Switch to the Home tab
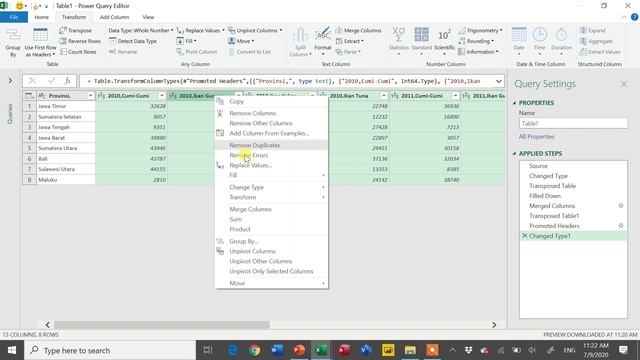 click(x=41, y=17)
